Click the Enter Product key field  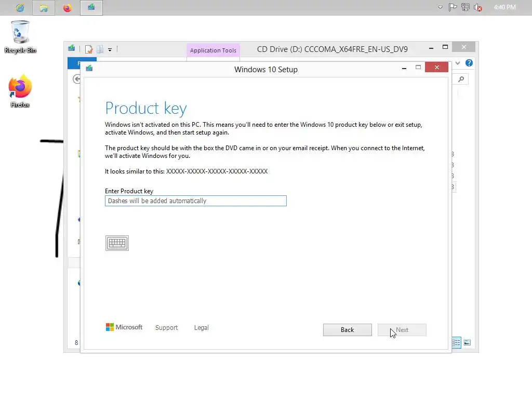(196, 201)
